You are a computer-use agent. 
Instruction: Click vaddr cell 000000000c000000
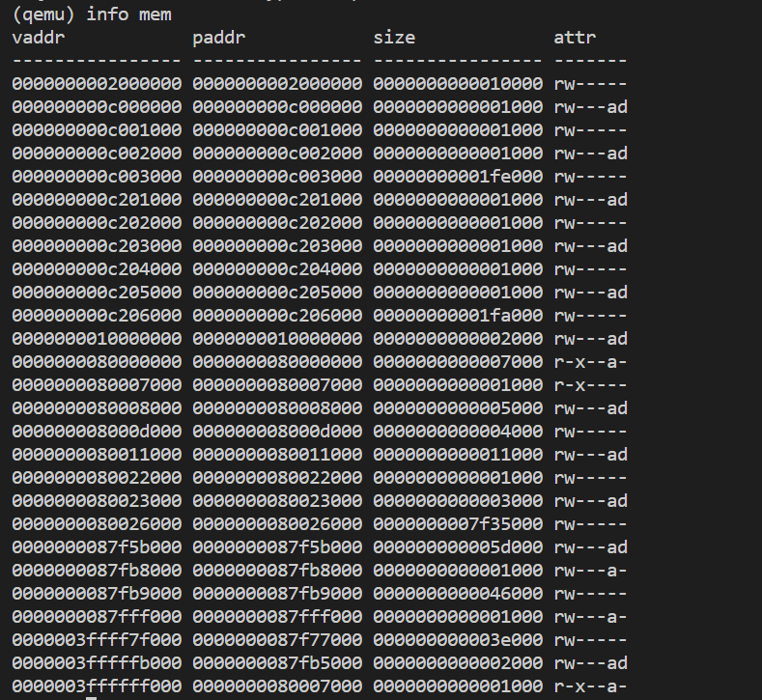pyautogui.click(x=98, y=107)
